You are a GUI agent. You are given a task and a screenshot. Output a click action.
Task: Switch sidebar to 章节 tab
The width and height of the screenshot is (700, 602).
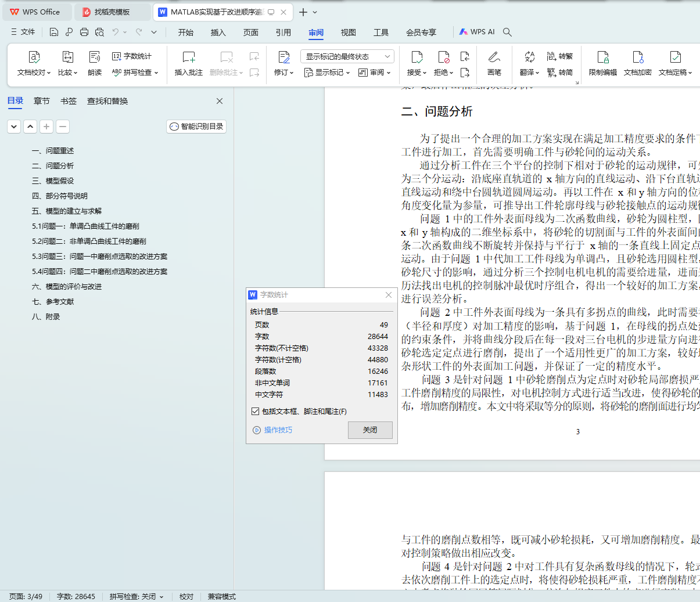point(42,101)
